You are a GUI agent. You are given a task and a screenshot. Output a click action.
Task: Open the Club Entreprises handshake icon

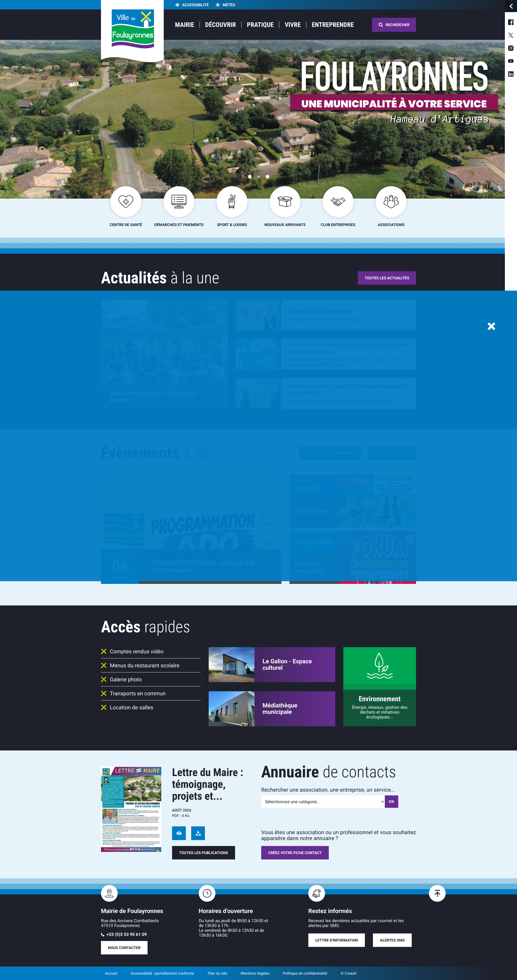(x=338, y=202)
